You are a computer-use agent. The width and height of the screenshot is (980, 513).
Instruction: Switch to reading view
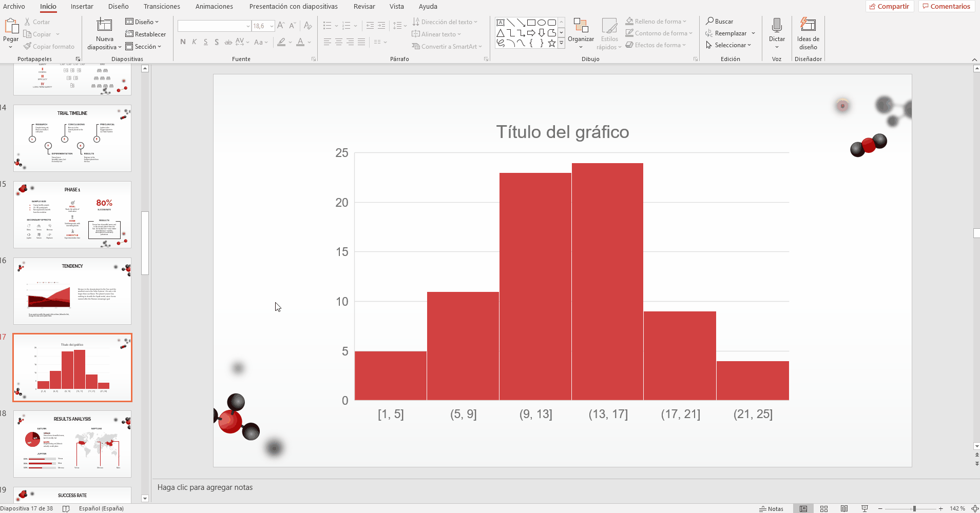point(844,508)
